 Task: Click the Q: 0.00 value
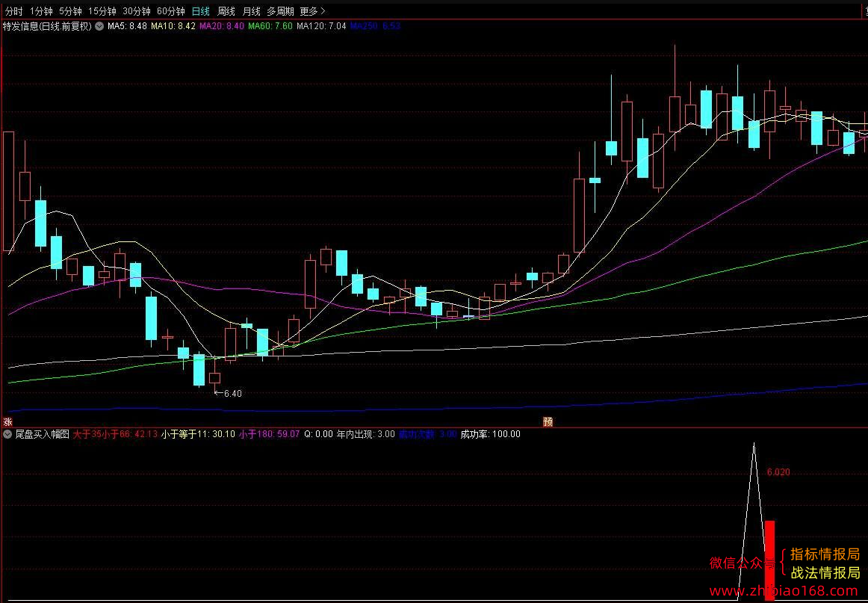pyautogui.click(x=318, y=434)
